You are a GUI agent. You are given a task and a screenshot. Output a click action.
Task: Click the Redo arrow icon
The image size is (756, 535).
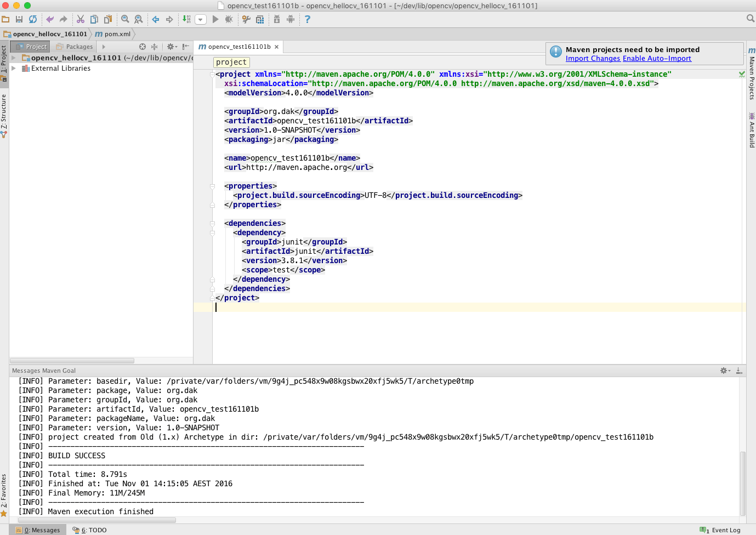[x=64, y=19]
